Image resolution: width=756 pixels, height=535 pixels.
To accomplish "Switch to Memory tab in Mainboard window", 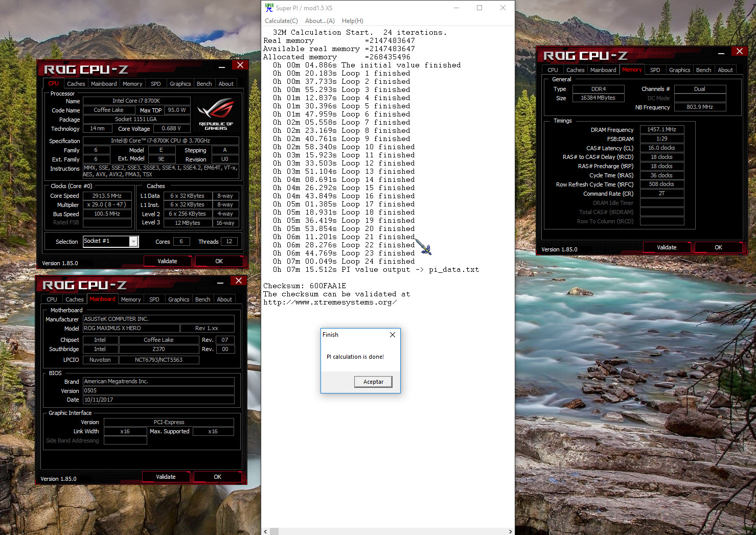I will click(131, 299).
